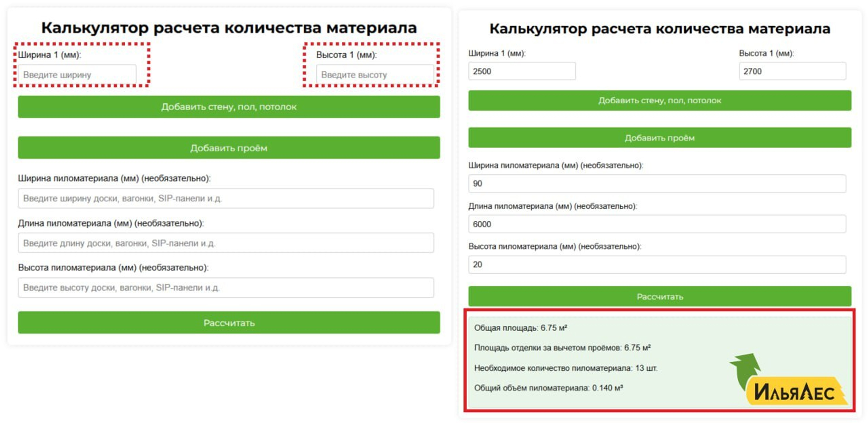868x425 pixels.
Task: Click the ИльяЛес logo in results
Action: coord(788,380)
